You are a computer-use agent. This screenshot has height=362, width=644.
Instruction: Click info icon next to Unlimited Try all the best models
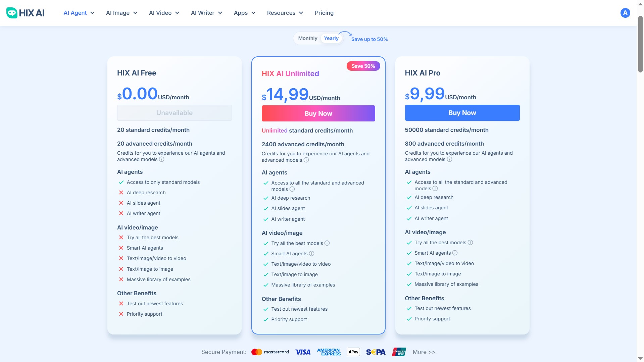click(327, 243)
